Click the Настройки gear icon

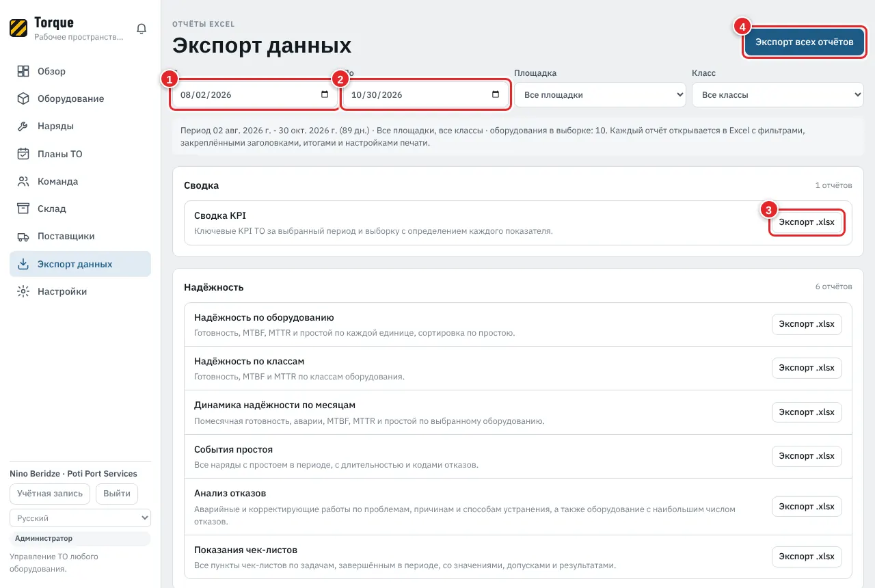[x=23, y=291]
